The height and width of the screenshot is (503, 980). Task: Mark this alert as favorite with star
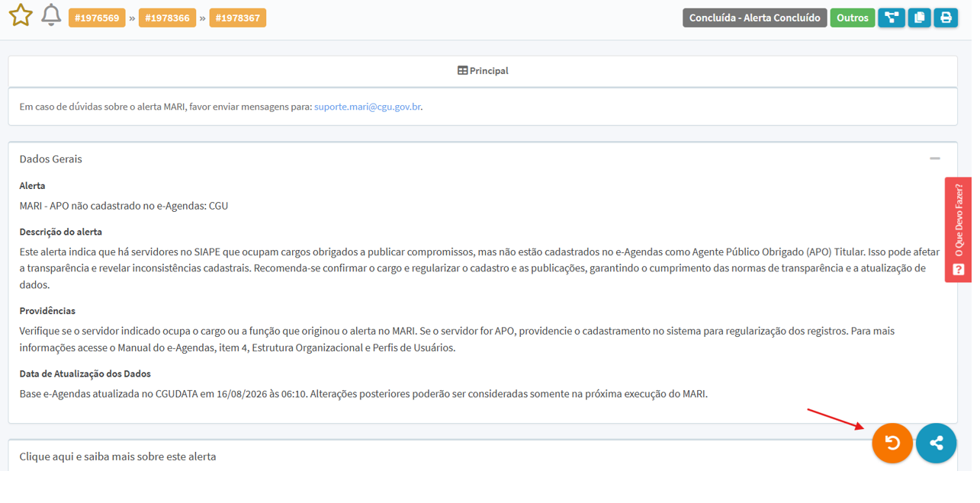21,16
